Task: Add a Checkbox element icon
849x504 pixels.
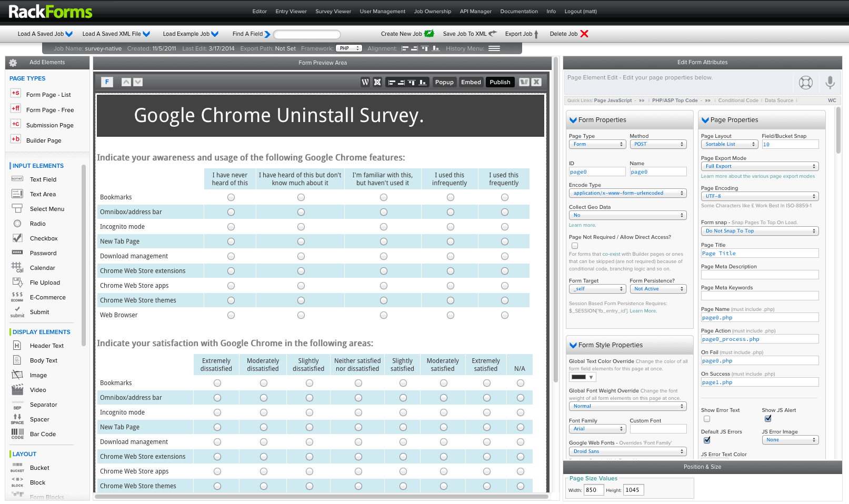Action: [x=17, y=238]
